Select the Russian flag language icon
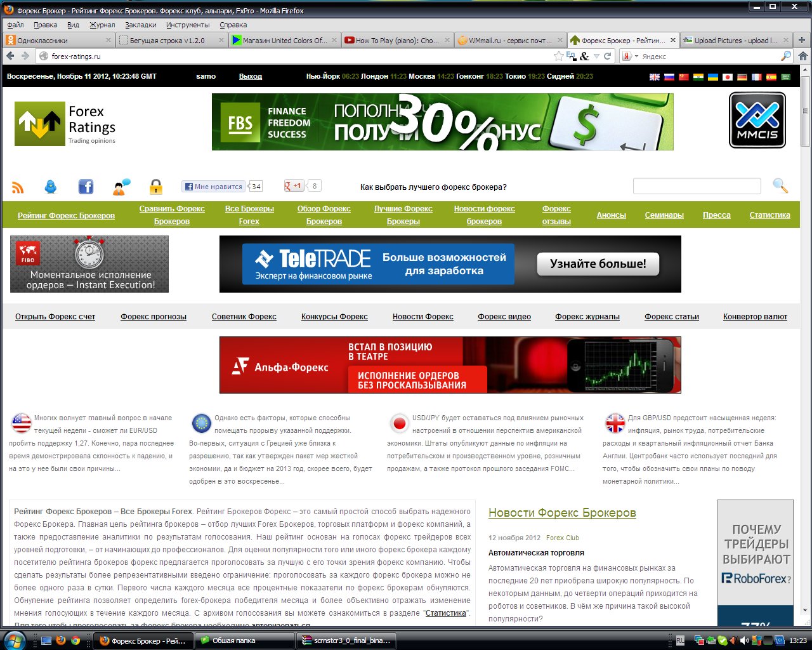Viewport: 812px width, 650px height. [x=669, y=77]
